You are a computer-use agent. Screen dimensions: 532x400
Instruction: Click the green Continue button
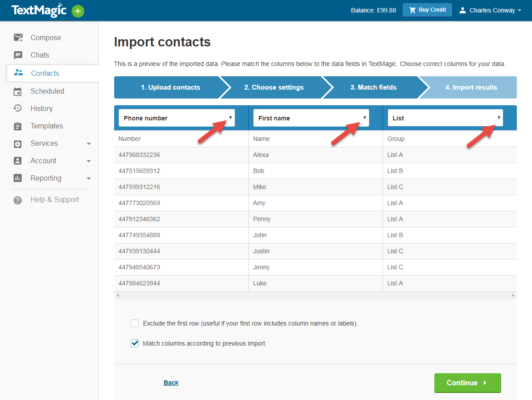click(467, 383)
